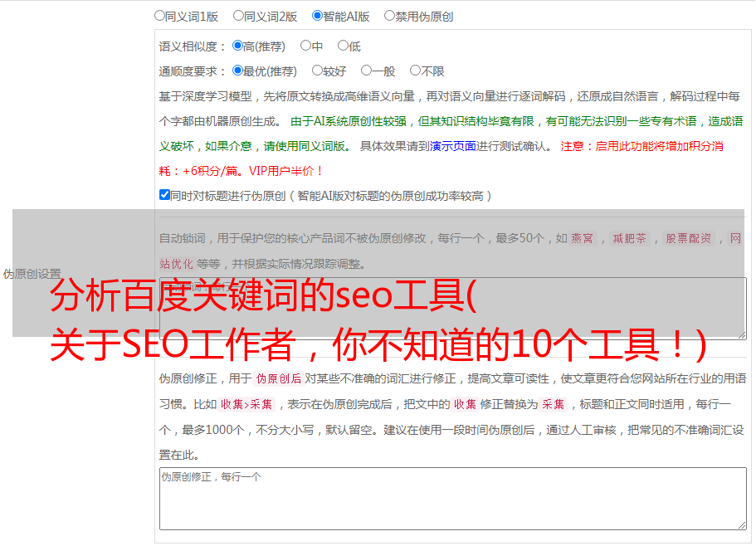Set 通顺度要求 to 最优(推荐)
Screen dimensions: 756x546
point(237,71)
